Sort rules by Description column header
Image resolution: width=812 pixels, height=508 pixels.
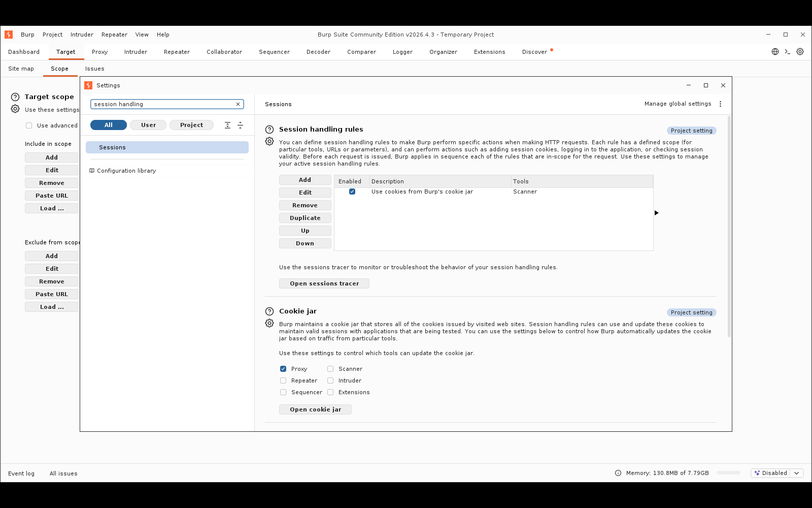tap(440, 181)
